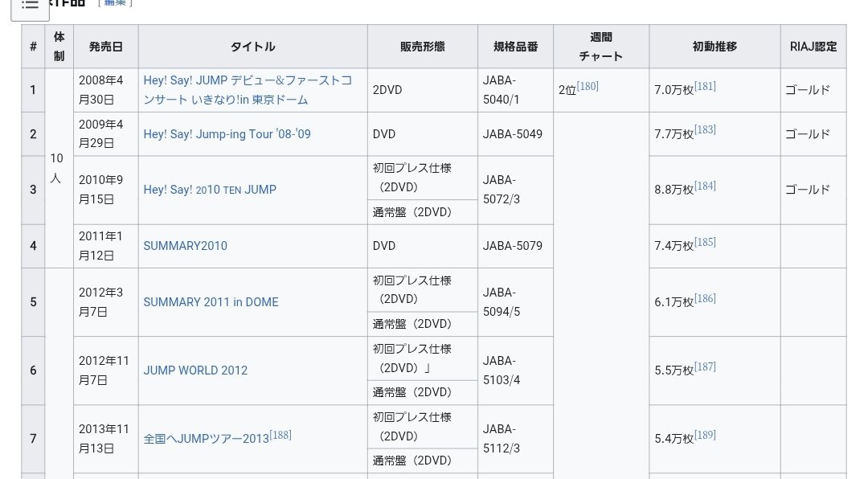Follow citation reference [181]
Viewport: 868px width, 479px height.
pyautogui.click(x=705, y=86)
